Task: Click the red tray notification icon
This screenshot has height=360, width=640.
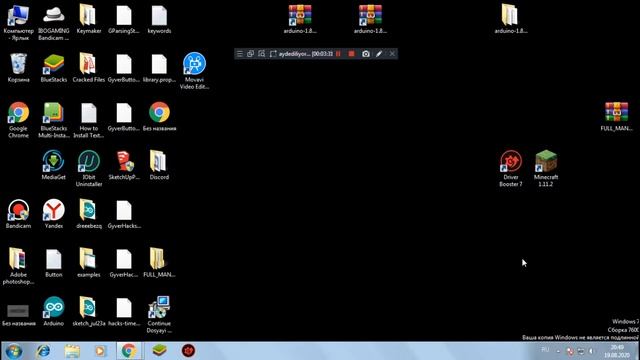Action: click(x=570, y=351)
